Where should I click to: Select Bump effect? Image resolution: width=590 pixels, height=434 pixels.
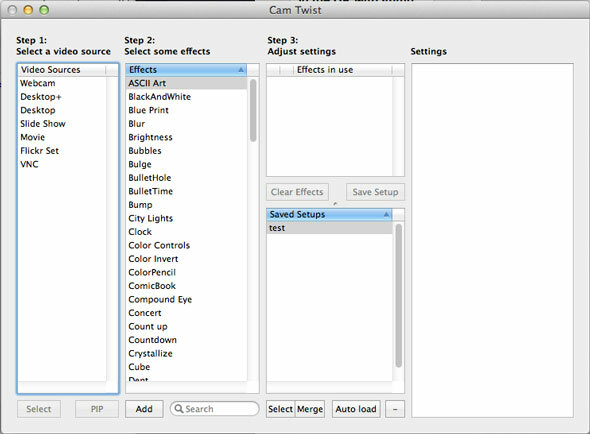pos(186,205)
